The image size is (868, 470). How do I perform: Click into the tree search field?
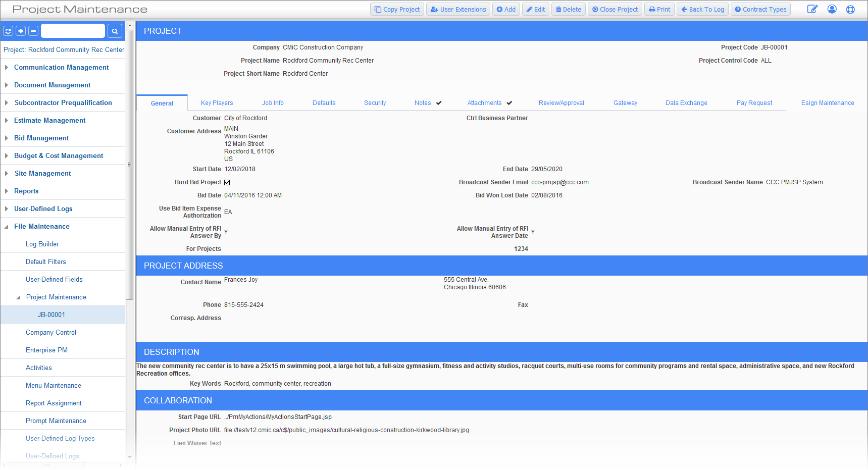coord(73,31)
